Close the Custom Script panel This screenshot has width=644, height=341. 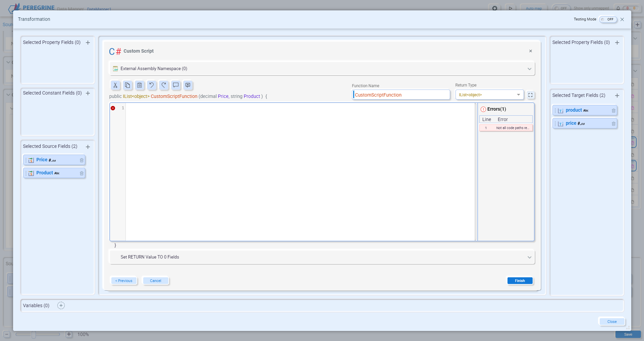531,51
